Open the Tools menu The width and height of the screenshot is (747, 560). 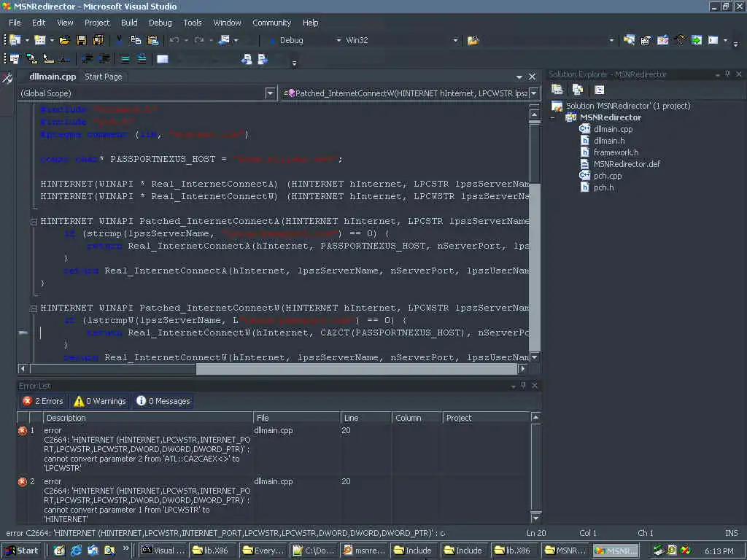coord(193,23)
